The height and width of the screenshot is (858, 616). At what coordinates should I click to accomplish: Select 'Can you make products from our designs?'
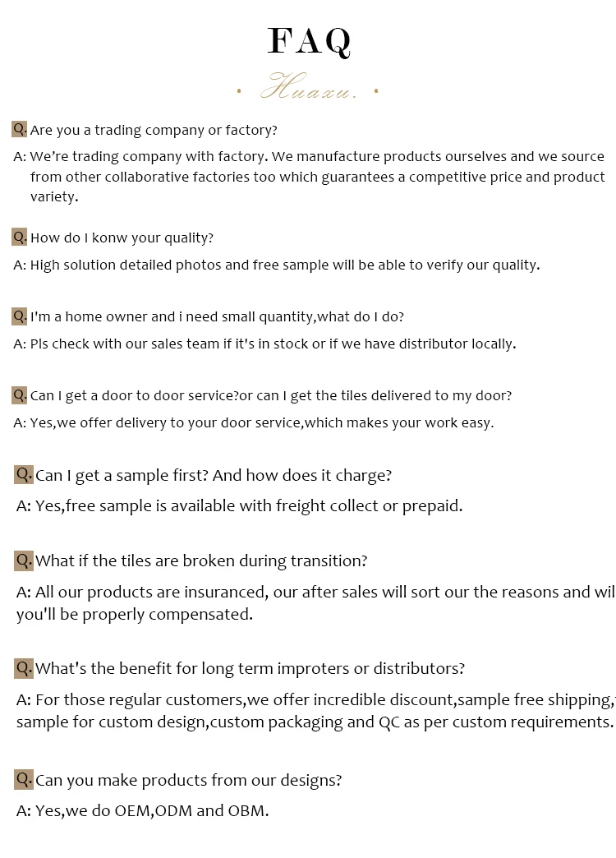[x=188, y=780]
